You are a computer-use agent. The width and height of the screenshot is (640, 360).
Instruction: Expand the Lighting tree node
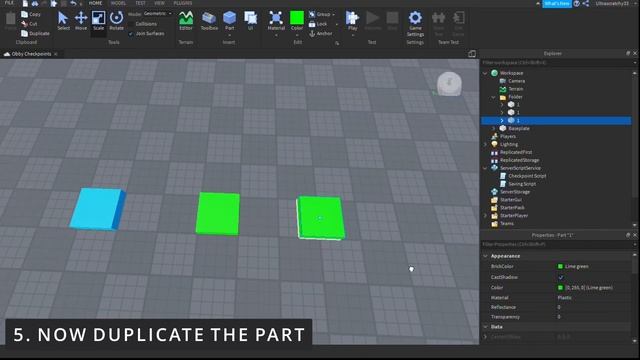point(485,144)
